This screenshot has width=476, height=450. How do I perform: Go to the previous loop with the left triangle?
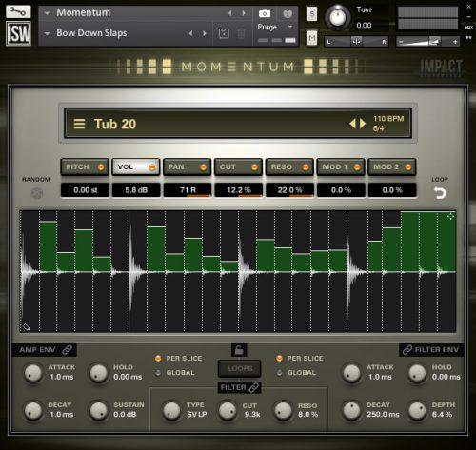(x=352, y=124)
